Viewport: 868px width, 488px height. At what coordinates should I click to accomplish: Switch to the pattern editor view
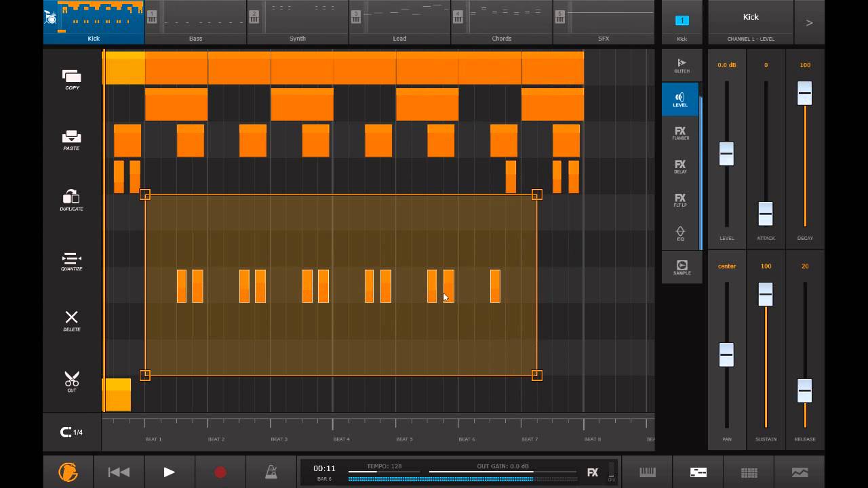698,472
